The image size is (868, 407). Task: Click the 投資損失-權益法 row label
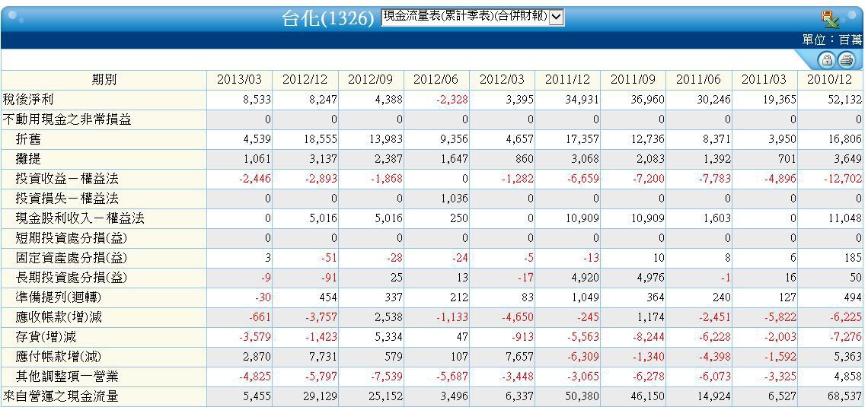[x=67, y=199]
